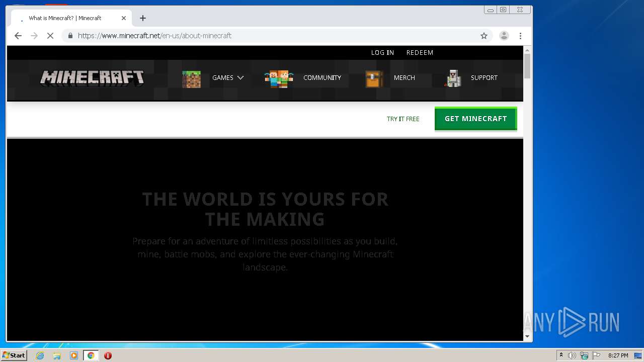Viewport: 644px width, 362px height.
Task: Open the Windows Start menu
Action: pyautogui.click(x=14, y=355)
